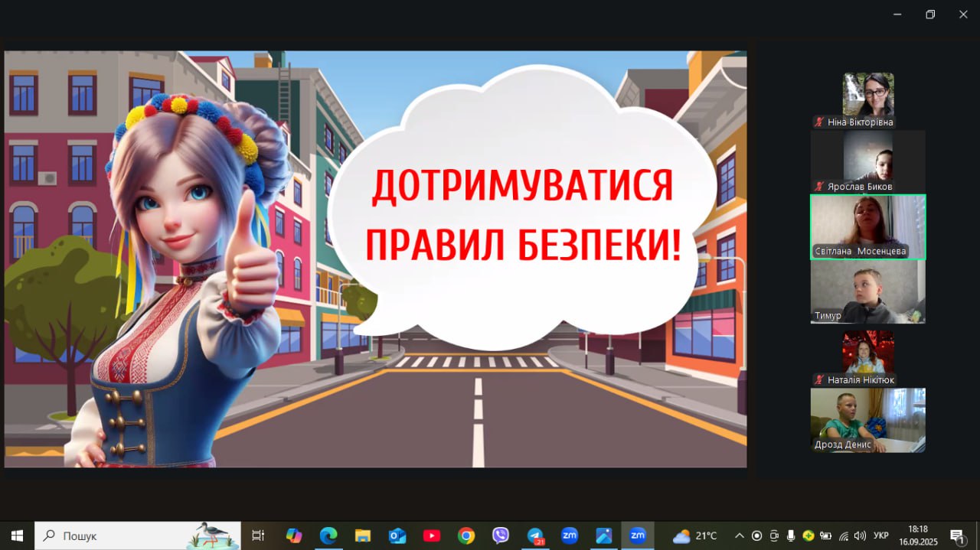Expand the hidden system tray icons chevron
The image size is (980, 550).
[739, 535]
